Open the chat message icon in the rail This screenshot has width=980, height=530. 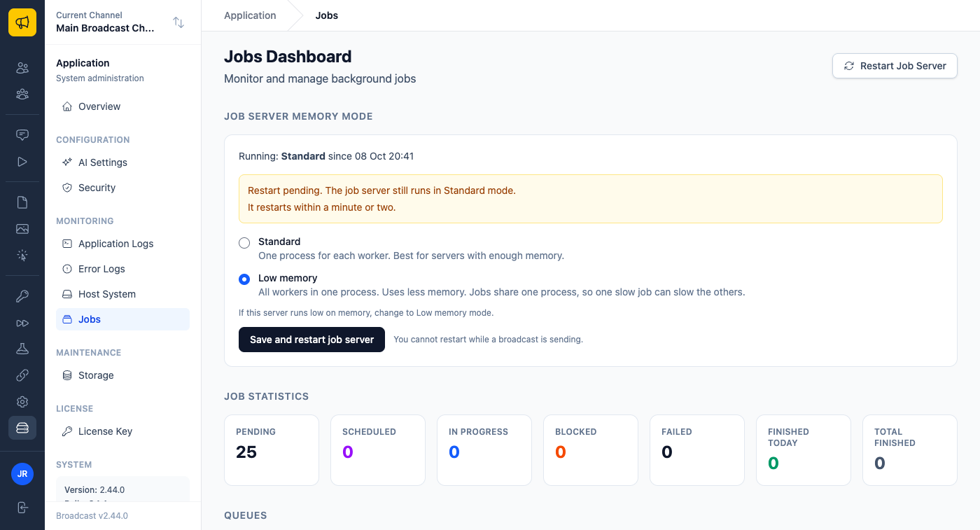pyautogui.click(x=22, y=135)
